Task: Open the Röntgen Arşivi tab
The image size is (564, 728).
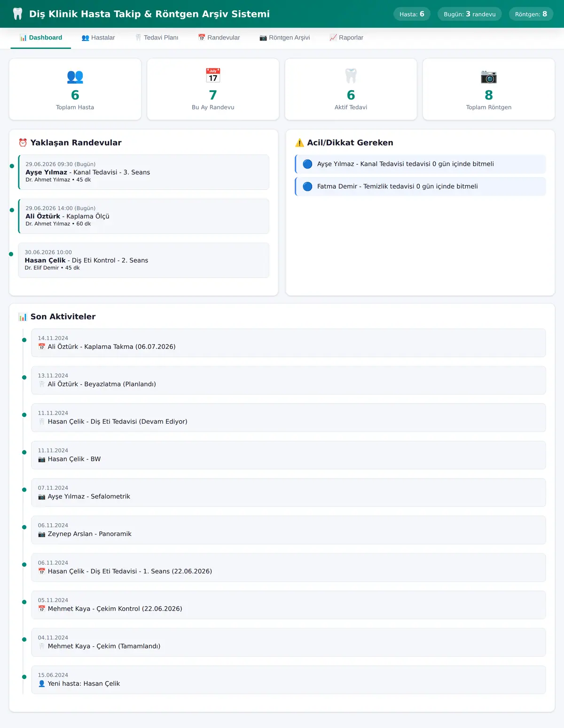Action: point(285,38)
